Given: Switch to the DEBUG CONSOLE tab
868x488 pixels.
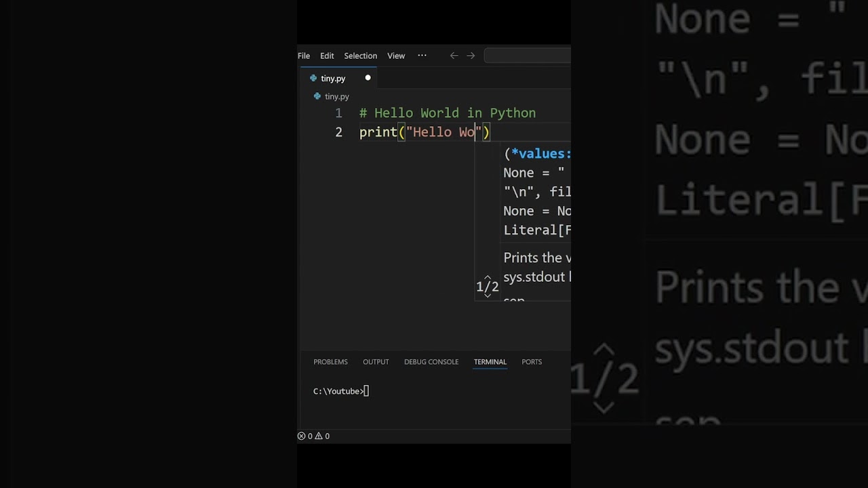Looking at the screenshot, I should (431, 362).
